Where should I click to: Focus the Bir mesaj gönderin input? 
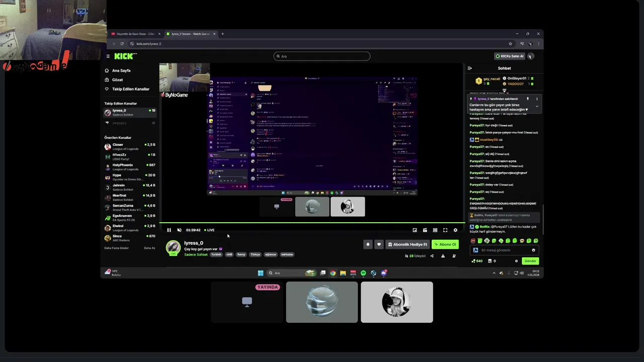pyautogui.click(x=503, y=250)
